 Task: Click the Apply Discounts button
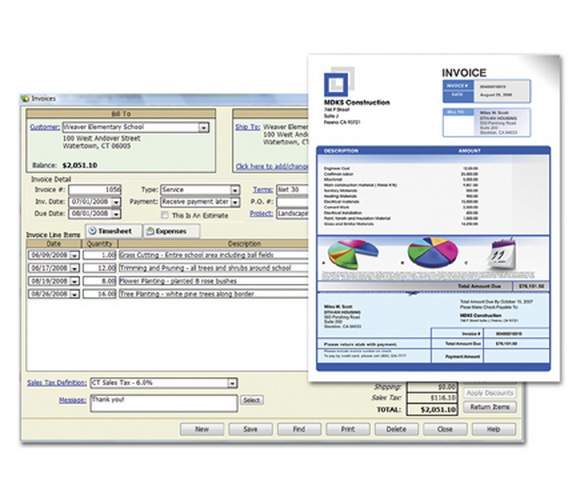coord(490,393)
